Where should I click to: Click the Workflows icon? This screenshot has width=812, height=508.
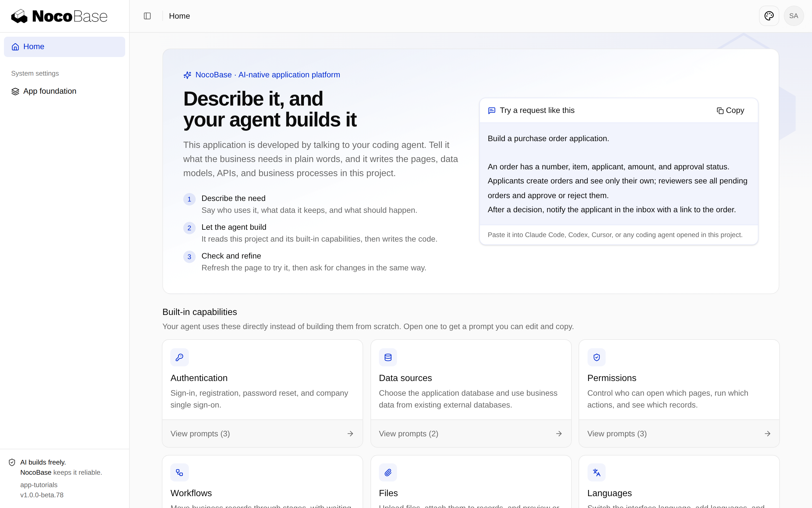(x=180, y=472)
